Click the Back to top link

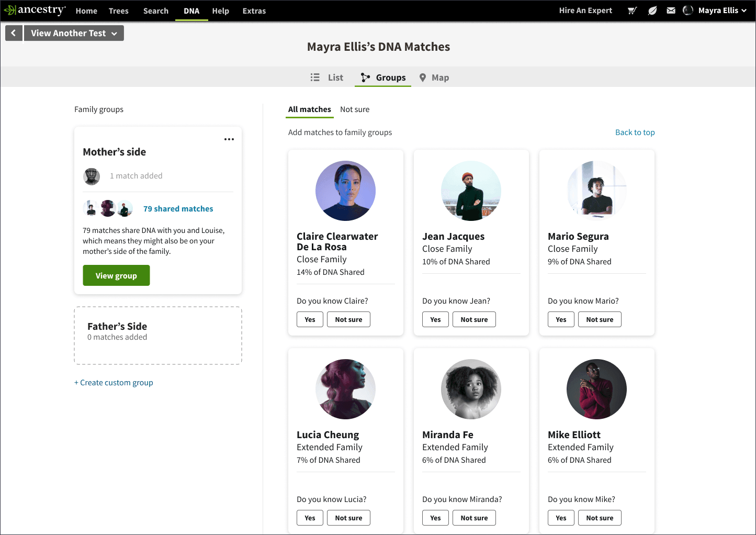point(635,132)
